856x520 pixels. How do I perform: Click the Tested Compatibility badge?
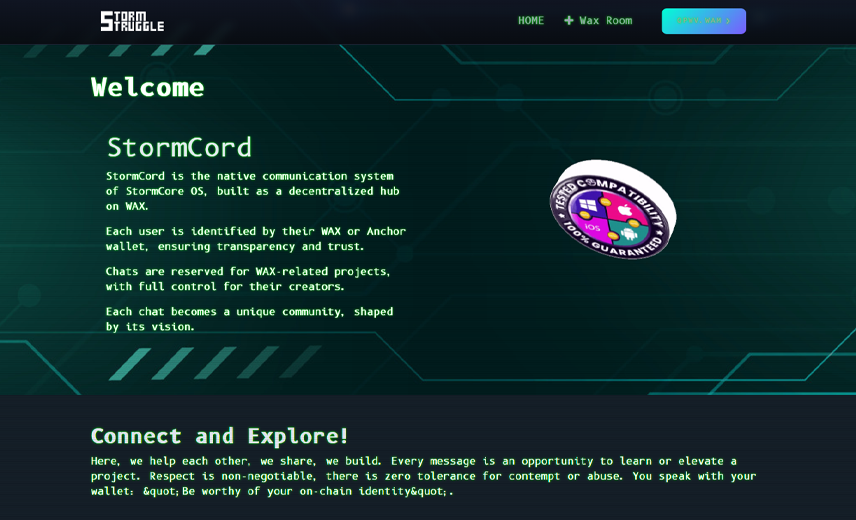[612, 209]
